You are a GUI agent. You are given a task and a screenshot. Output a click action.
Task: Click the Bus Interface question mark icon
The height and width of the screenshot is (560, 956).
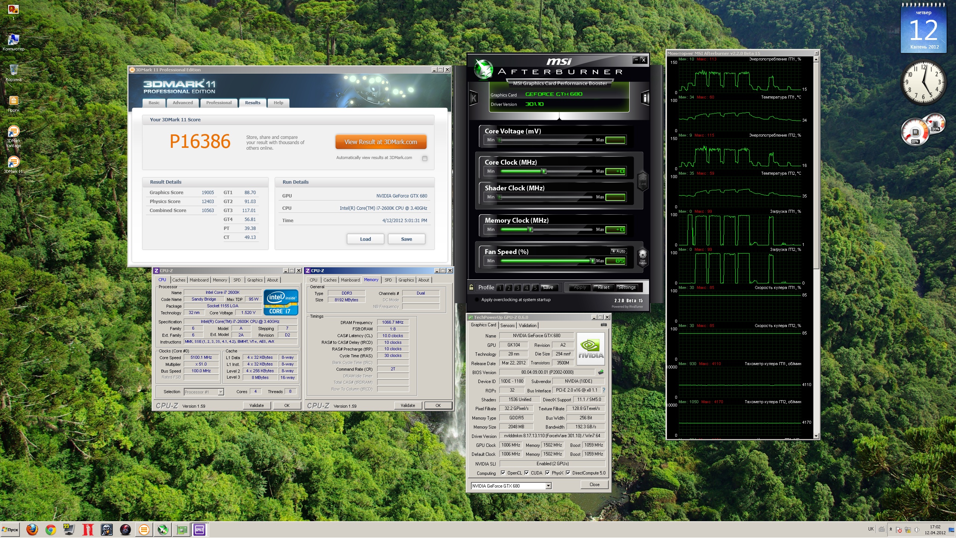603,391
